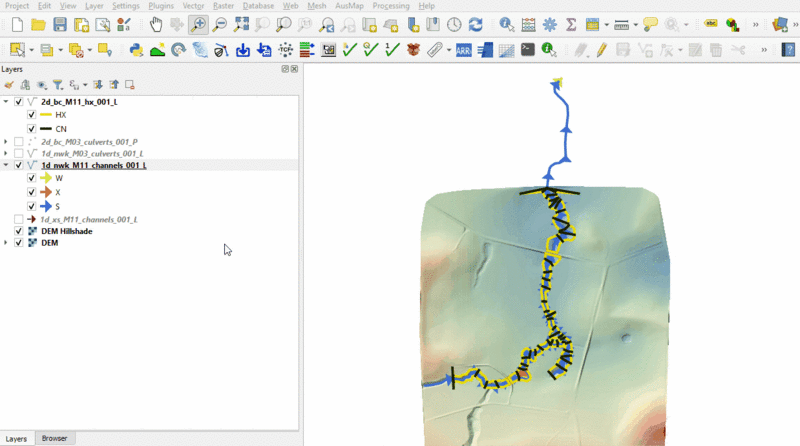The image size is (800, 446).
Task: Open the Python console icon
Action: [x=136, y=49]
